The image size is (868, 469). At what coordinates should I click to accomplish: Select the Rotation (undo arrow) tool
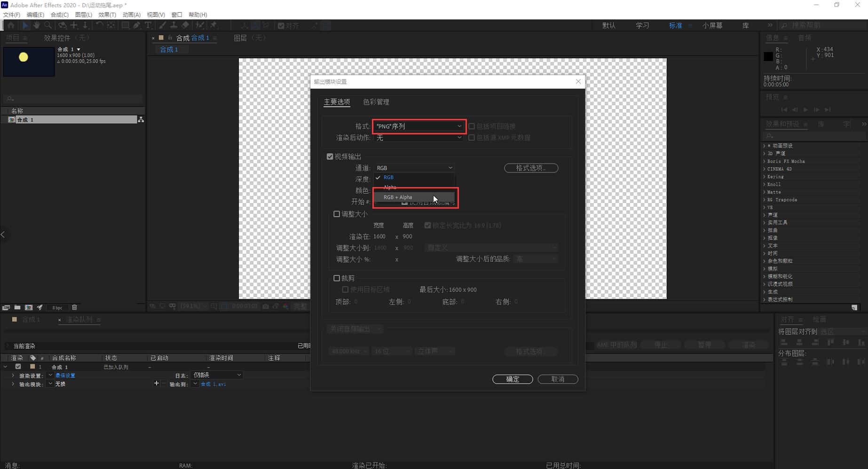point(99,25)
